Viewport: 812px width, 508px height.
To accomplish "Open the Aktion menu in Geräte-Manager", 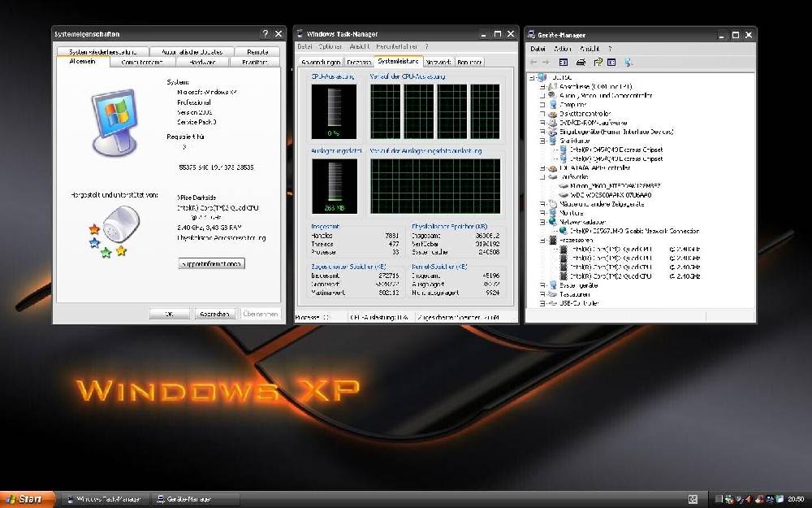I will pyautogui.click(x=563, y=49).
